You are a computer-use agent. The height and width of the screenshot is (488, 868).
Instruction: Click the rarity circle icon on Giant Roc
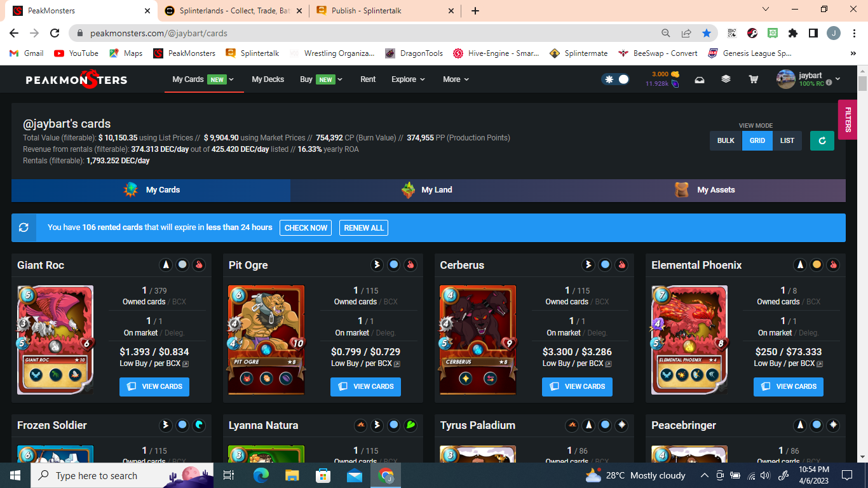click(x=182, y=265)
